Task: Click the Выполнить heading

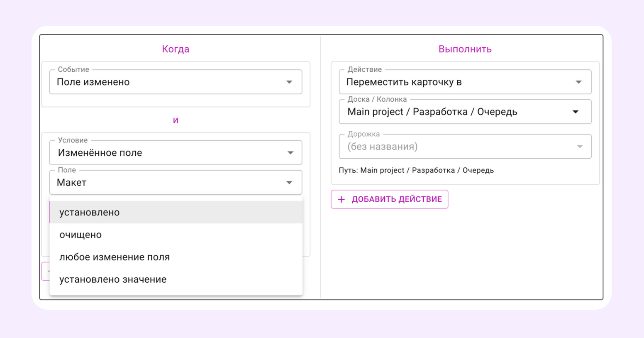Action: point(465,49)
